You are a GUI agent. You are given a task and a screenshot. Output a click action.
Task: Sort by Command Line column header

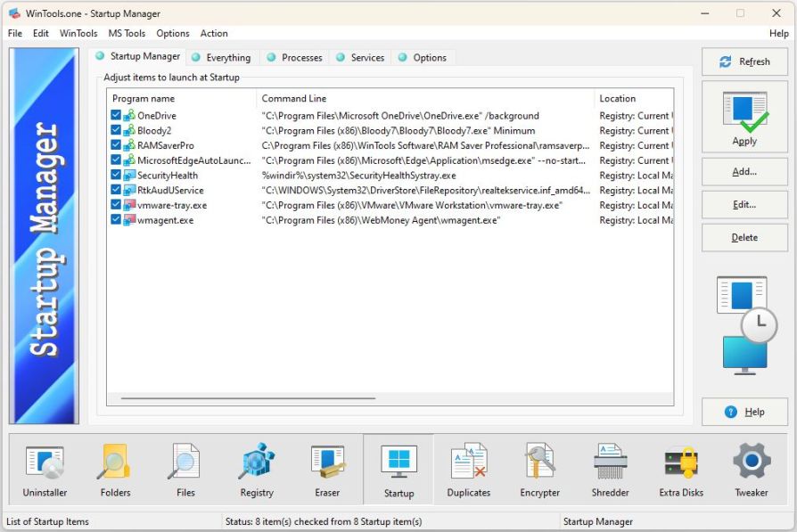pos(425,98)
